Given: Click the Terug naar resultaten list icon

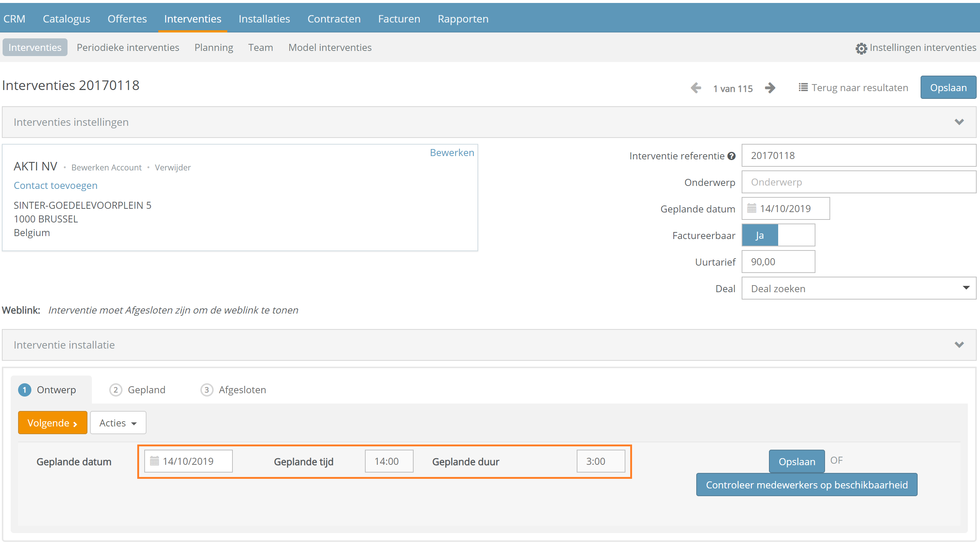Looking at the screenshot, I should [x=803, y=87].
